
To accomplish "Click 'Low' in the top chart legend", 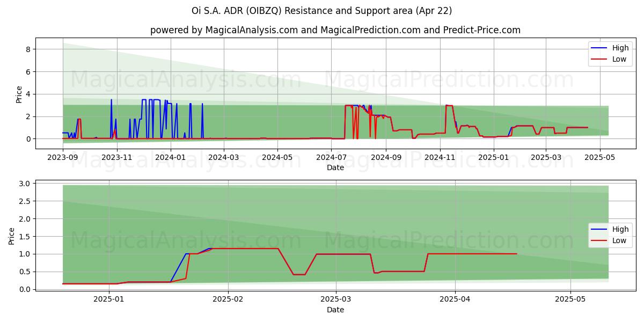I will coord(619,59).
